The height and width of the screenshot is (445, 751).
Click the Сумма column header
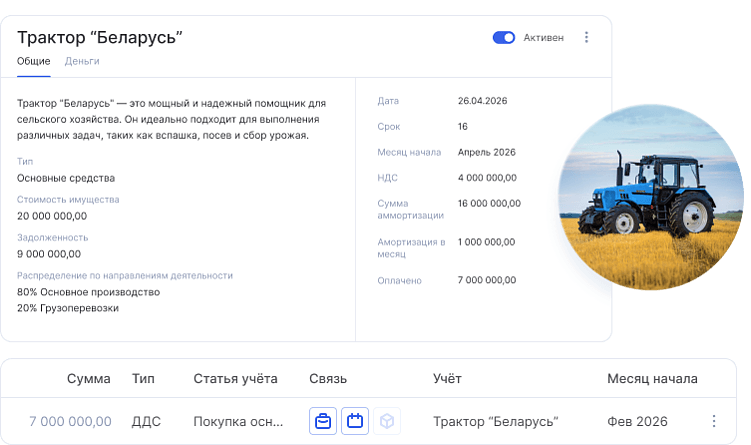coord(89,378)
